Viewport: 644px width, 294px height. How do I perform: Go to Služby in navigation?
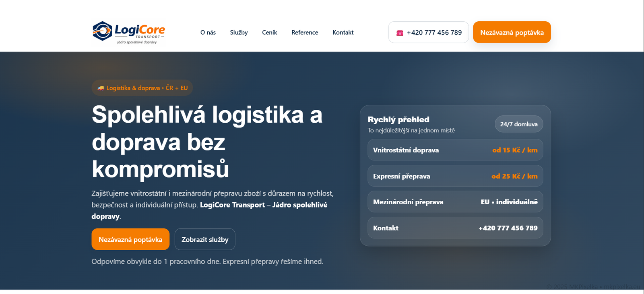239,33
